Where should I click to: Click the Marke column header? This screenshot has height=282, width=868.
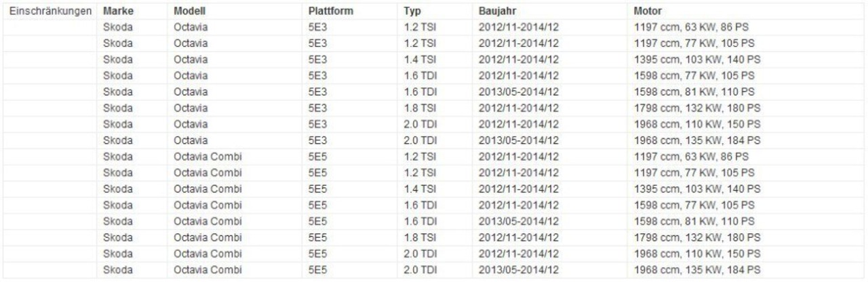(x=117, y=12)
